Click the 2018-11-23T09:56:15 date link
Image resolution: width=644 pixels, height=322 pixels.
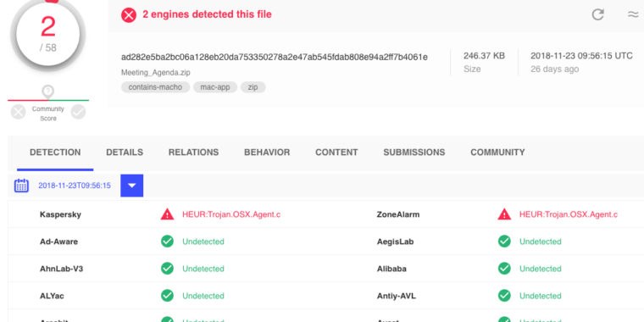tap(75, 186)
